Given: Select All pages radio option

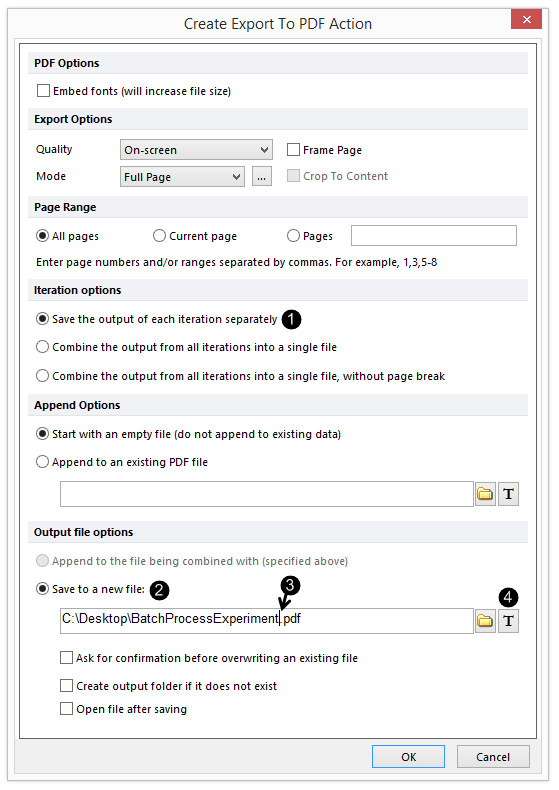Looking at the screenshot, I should click(42, 236).
